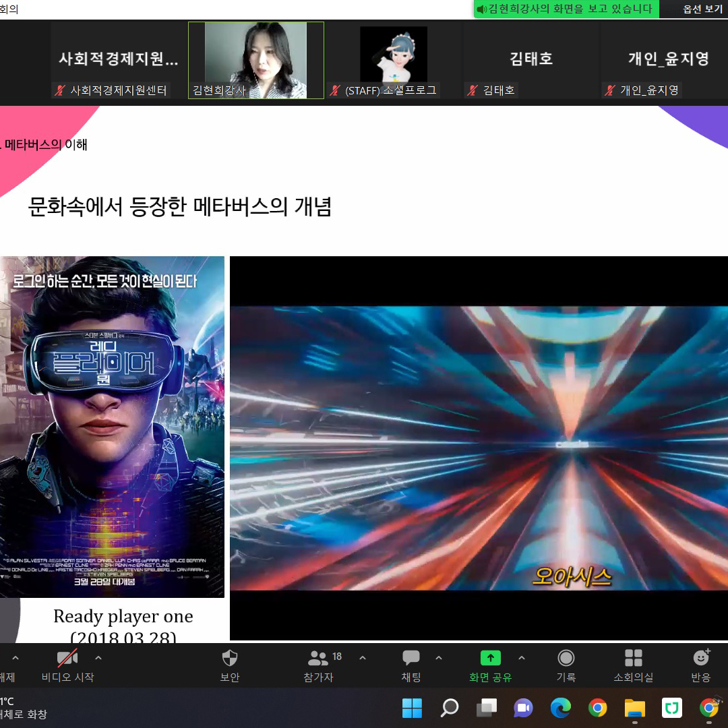Expand the chat options arrow

tap(439, 658)
